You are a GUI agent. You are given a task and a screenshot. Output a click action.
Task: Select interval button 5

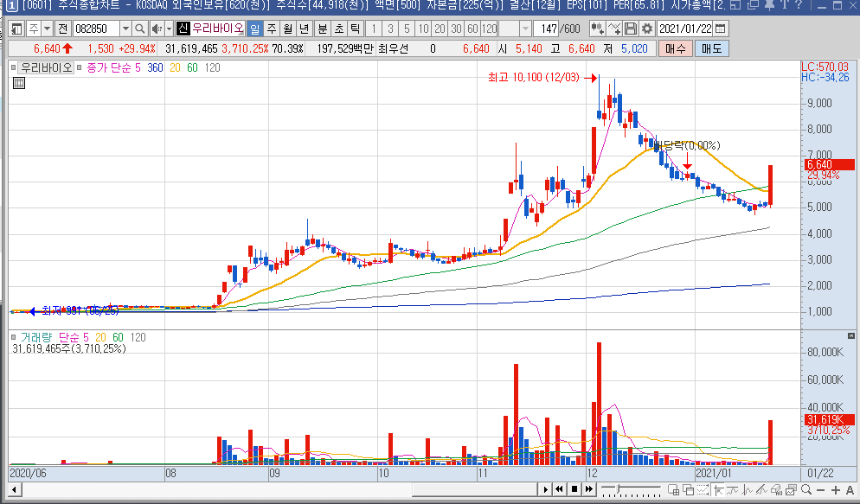tap(407, 29)
